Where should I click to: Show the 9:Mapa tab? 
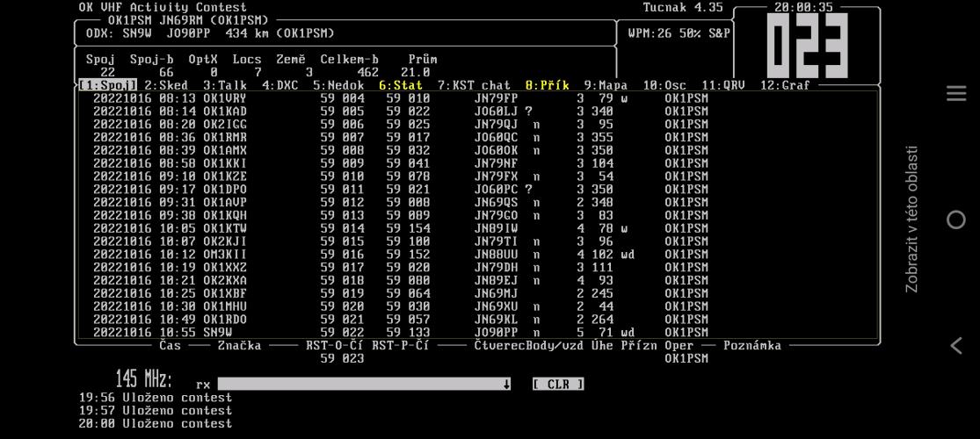pos(606,86)
